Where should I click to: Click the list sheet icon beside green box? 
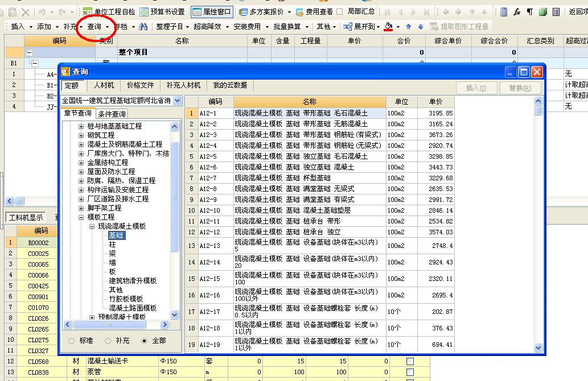click(x=556, y=12)
